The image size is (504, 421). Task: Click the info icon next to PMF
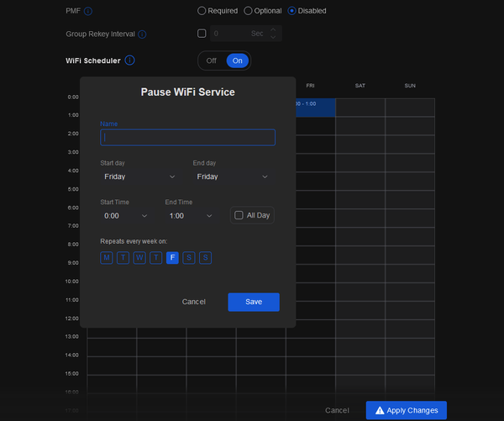pos(88,11)
